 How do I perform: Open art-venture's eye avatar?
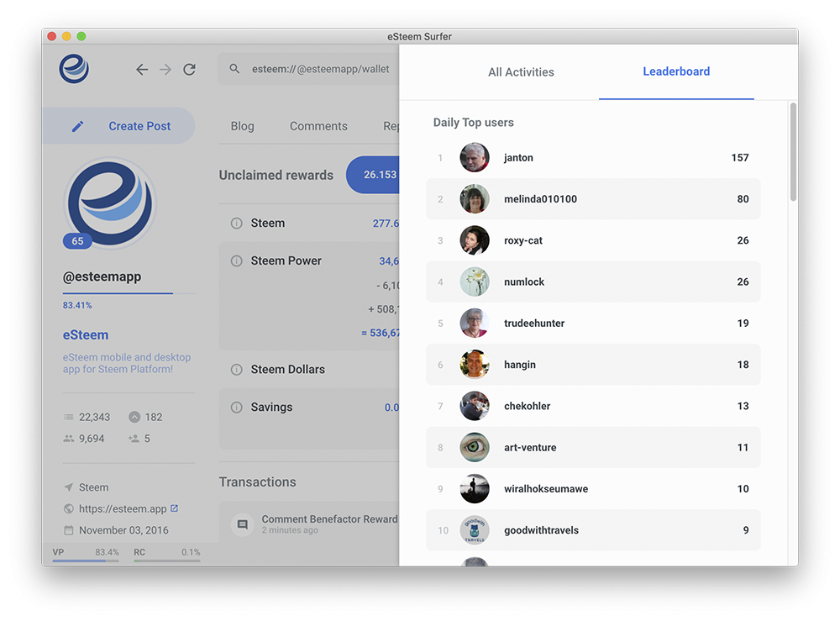coord(475,447)
